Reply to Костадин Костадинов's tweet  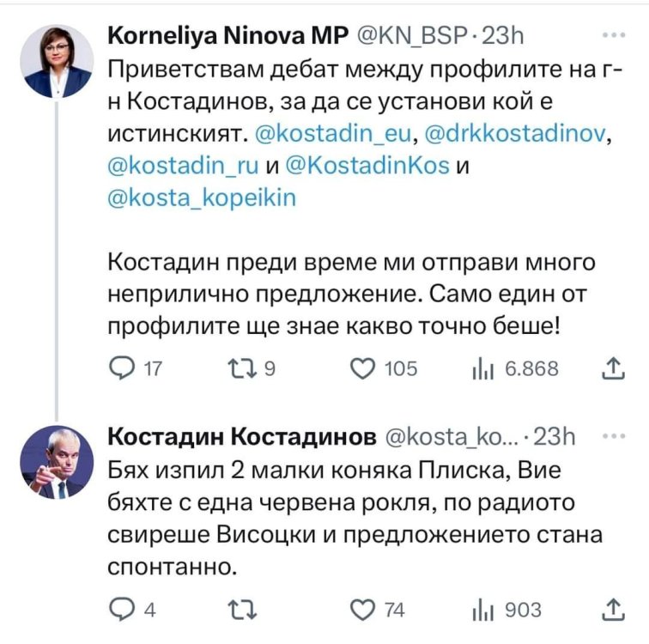[124, 610]
